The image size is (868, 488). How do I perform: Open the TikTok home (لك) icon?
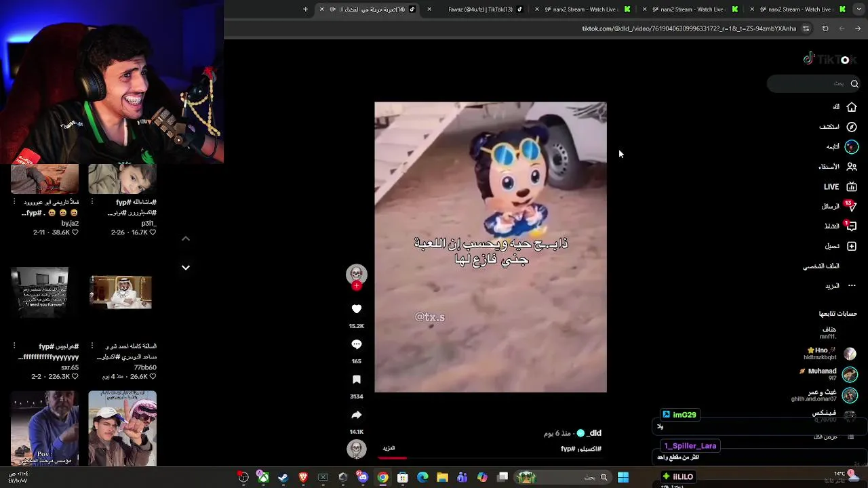coord(852,107)
